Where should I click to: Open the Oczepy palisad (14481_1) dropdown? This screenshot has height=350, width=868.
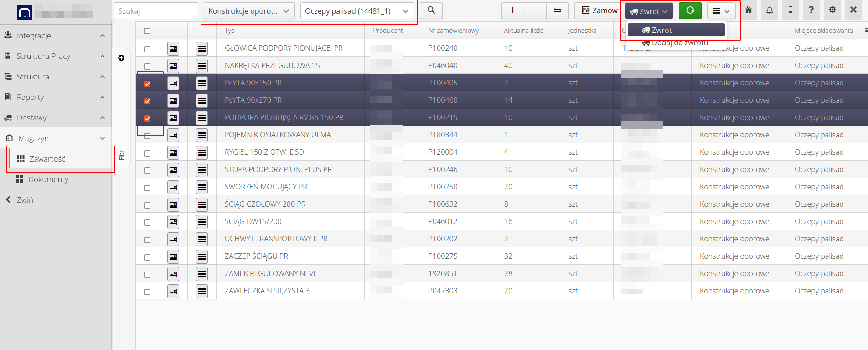coord(357,11)
